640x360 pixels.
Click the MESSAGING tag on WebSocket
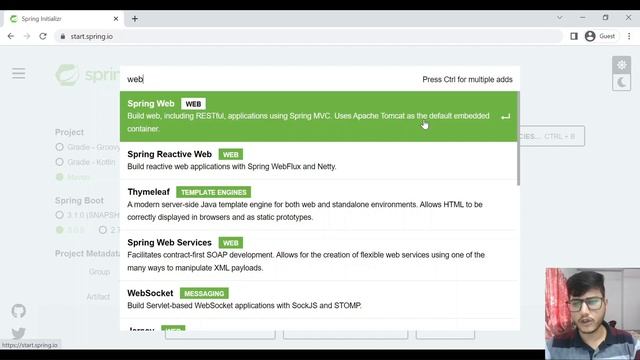[x=204, y=293]
